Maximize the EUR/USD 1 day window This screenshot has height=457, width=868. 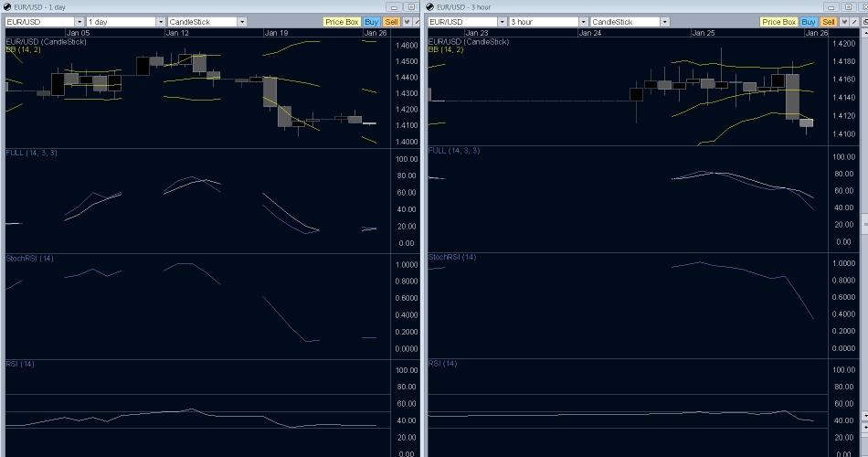click(411, 7)
